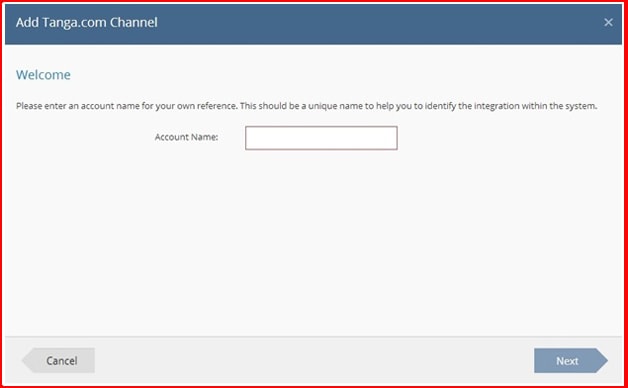Viewport: 628px width, 388px height.
Task: Click the Account Name label
Action: coord(186,137)
